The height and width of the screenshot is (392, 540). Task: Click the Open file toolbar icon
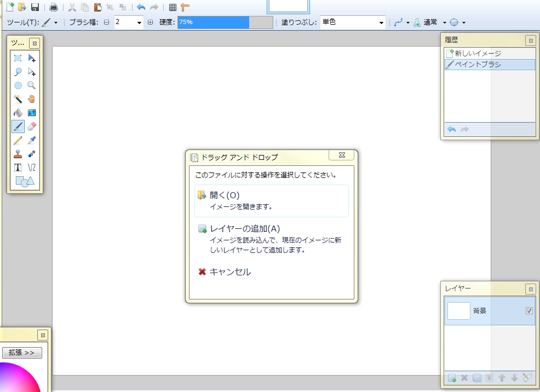pyautogui.click(x=22, y=7)
